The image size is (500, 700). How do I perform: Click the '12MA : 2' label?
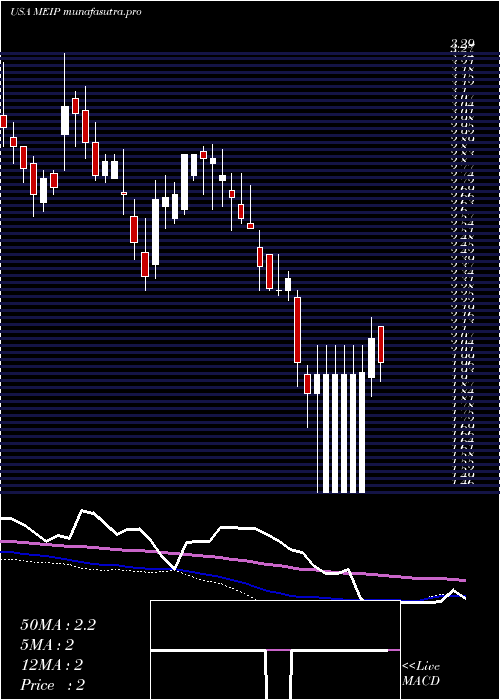click(x=51, y=665)
